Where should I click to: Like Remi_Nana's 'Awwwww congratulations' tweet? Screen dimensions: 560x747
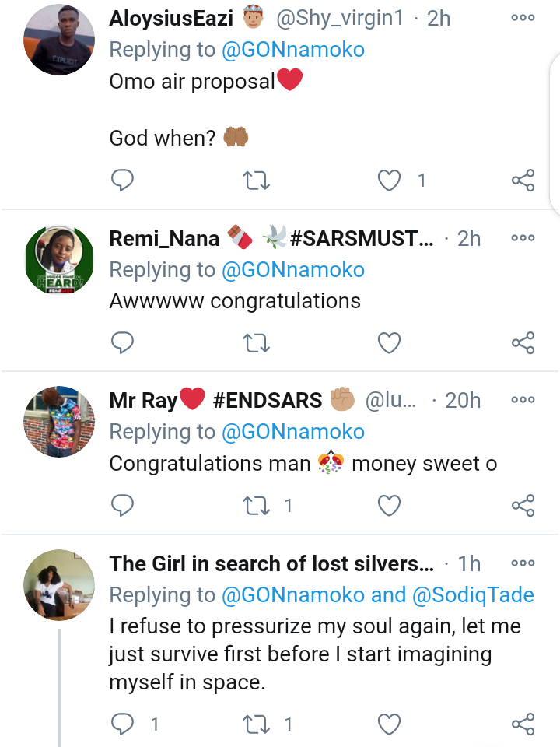tap(389, 342)
